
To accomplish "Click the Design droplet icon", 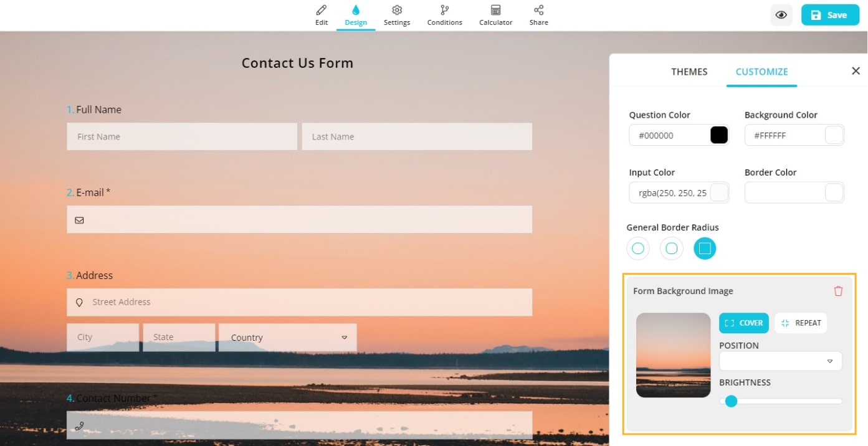I will pyautogui.click(x=356, y=14).
